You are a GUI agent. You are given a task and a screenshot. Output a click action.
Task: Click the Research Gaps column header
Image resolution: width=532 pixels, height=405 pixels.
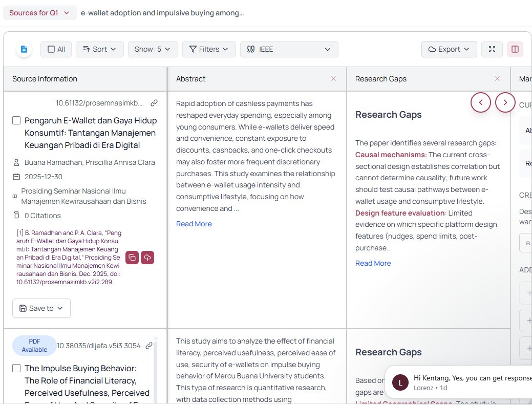point(380,79)
